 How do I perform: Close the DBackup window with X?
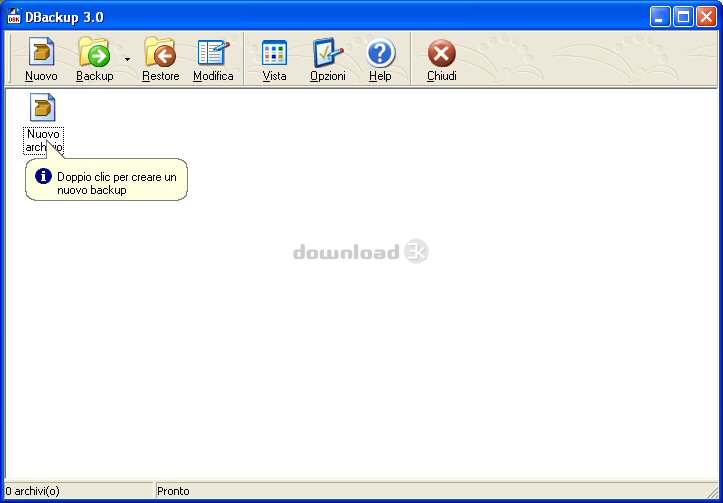[706, 17]
